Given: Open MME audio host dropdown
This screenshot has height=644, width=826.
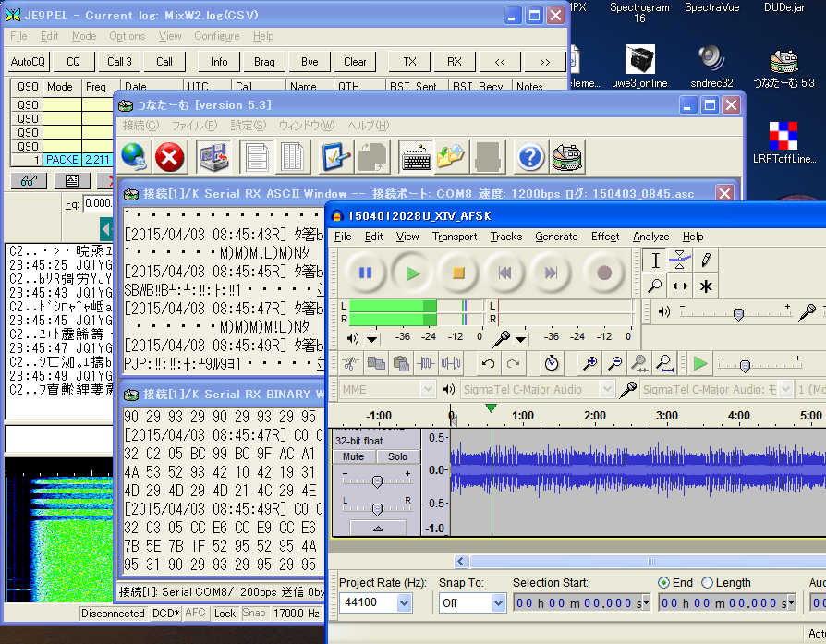Looking at the screenshot, I should 428,390.
